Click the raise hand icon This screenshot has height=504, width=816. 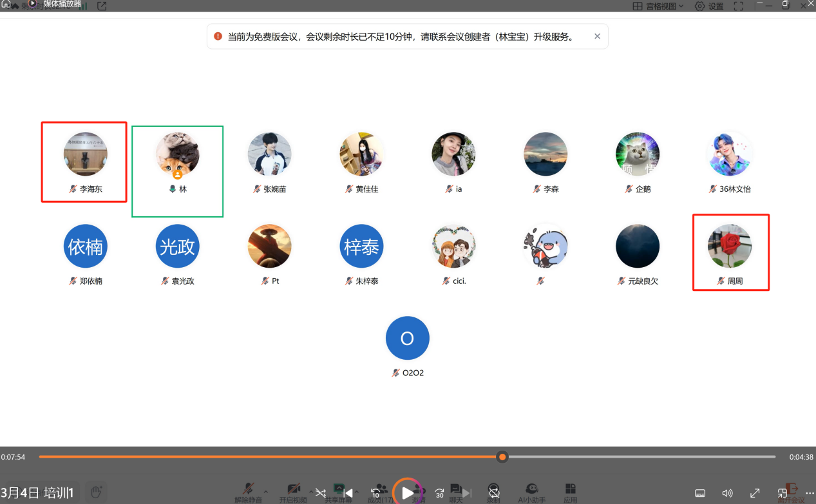(96, 493)
